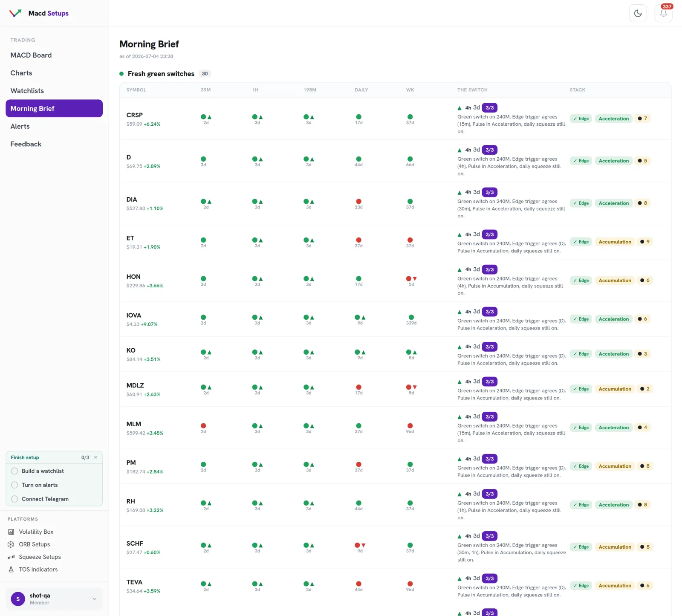Open the Volatility Box link
This screenshot has height=616, width=682.
[x=36, y=532]
